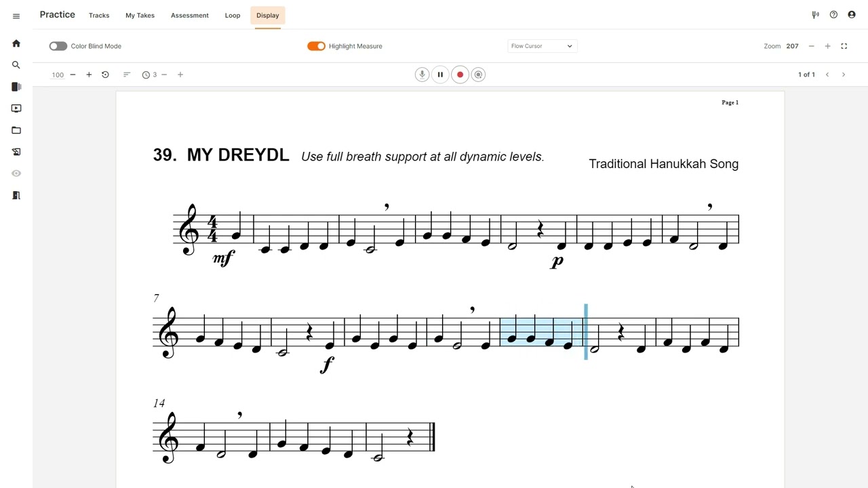This screenshot has height=488, width=868.
Task: Select the Display tab
Action: point(268,15)
